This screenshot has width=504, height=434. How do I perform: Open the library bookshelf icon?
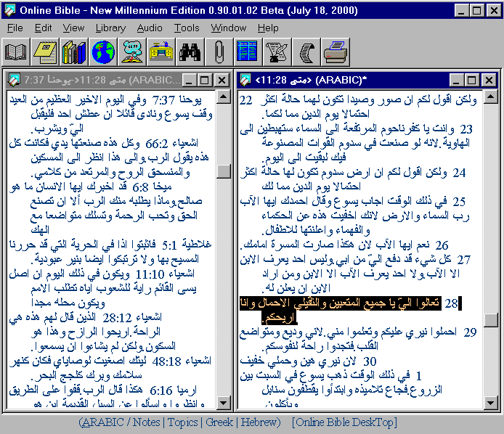[x=74, y=52]
